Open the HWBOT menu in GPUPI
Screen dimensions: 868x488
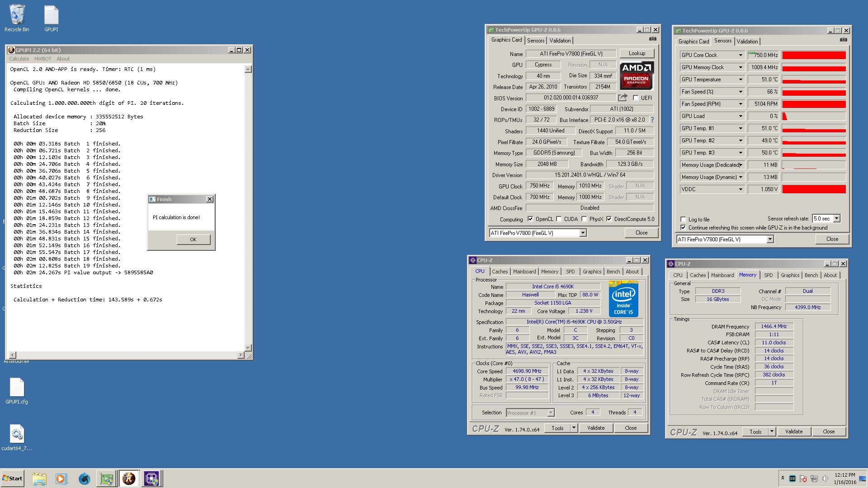coord(42,59)
